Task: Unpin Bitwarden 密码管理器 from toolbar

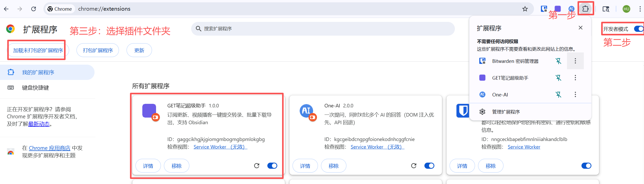Action: [558, 61]
